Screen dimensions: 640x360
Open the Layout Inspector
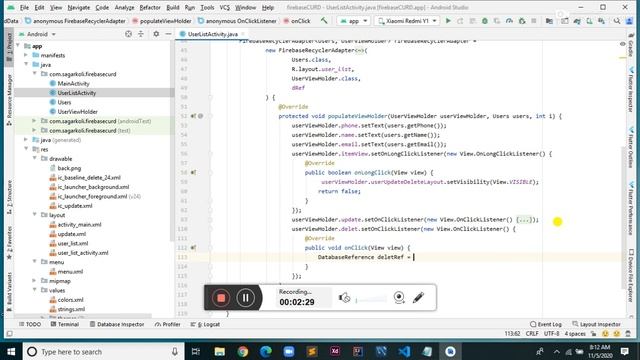[x=596, y=324]
